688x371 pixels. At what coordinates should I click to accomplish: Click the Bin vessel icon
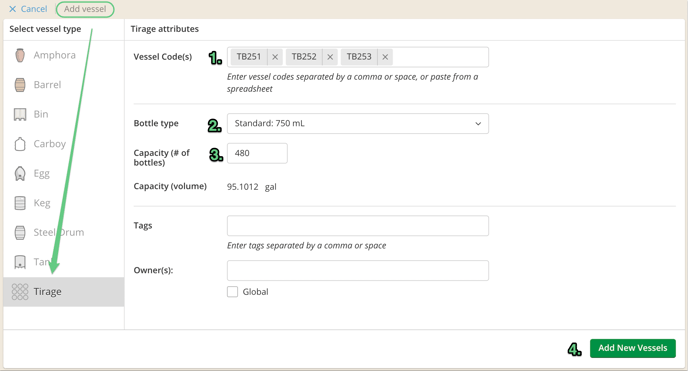point(20,114)
